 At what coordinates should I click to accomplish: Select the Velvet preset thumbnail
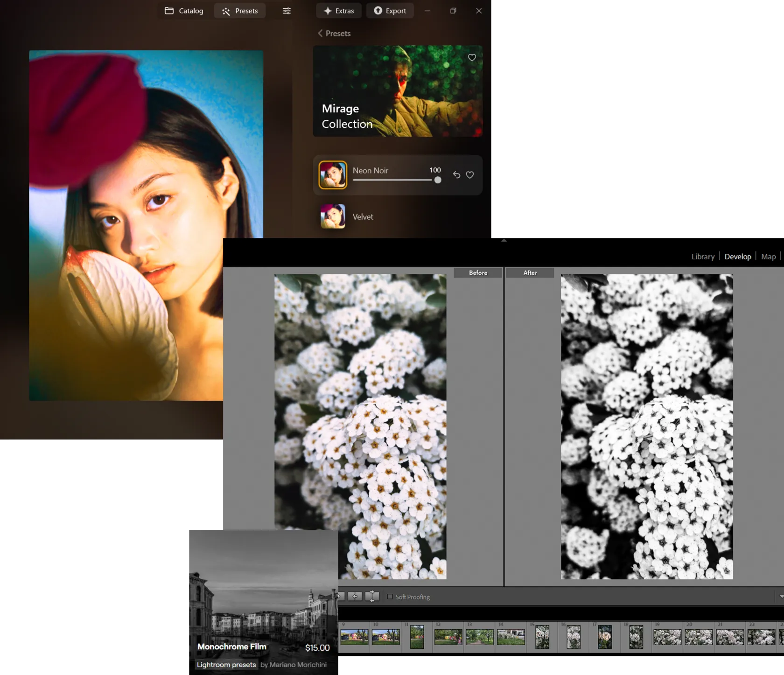[x=333, y=216]
